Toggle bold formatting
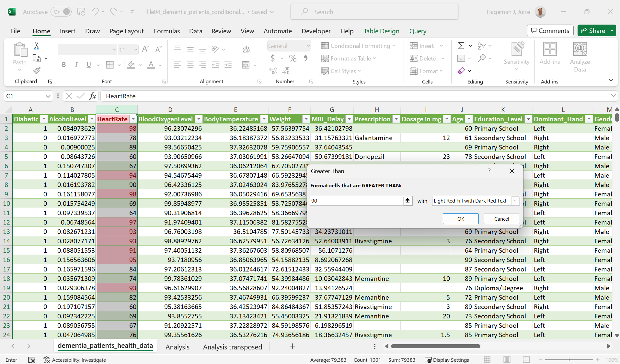Viewport: 620px width, 364px height. coord(63,65)
